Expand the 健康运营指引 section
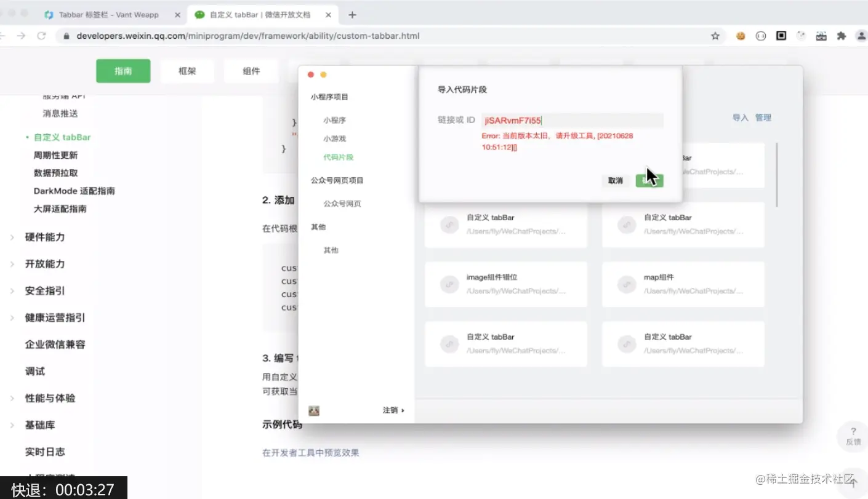Image resolution: width=868 pixels, height=499 pixels. coord(55,317)
